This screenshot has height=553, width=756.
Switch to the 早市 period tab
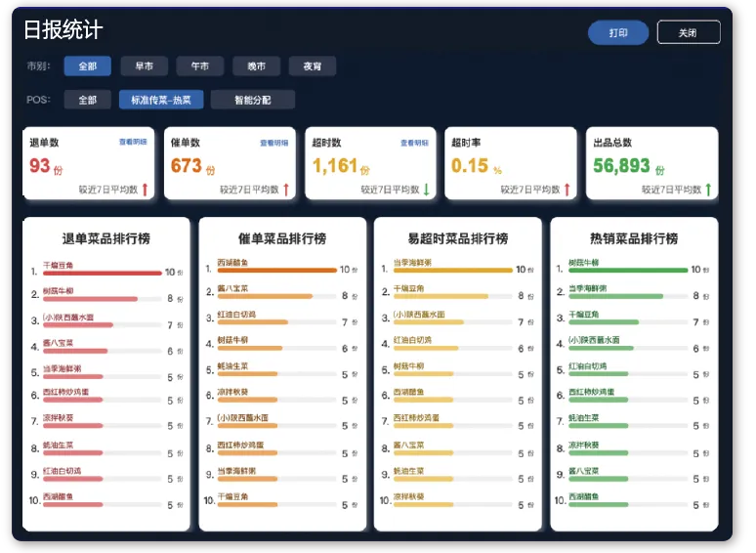point(145,66)
